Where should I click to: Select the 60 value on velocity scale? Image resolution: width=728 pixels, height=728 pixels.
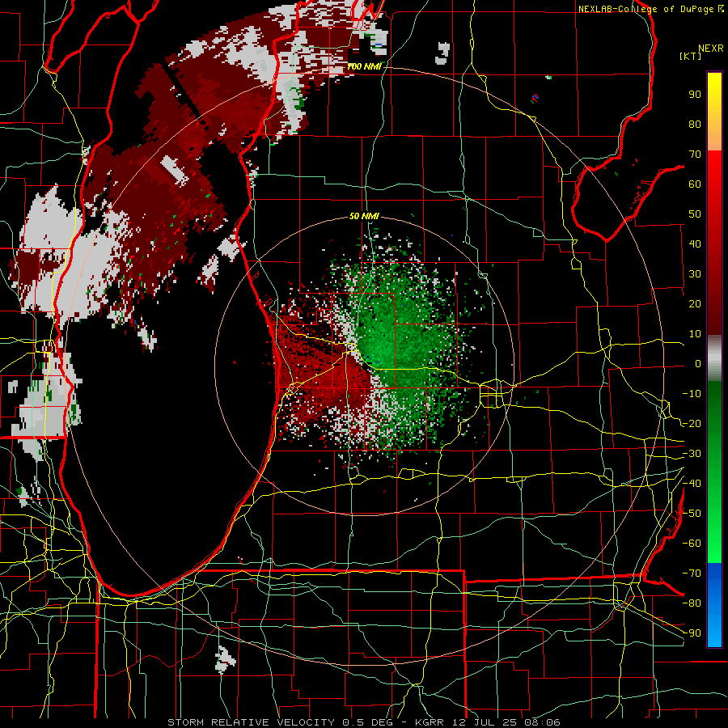pyautogui.click(x=695, y=184)
